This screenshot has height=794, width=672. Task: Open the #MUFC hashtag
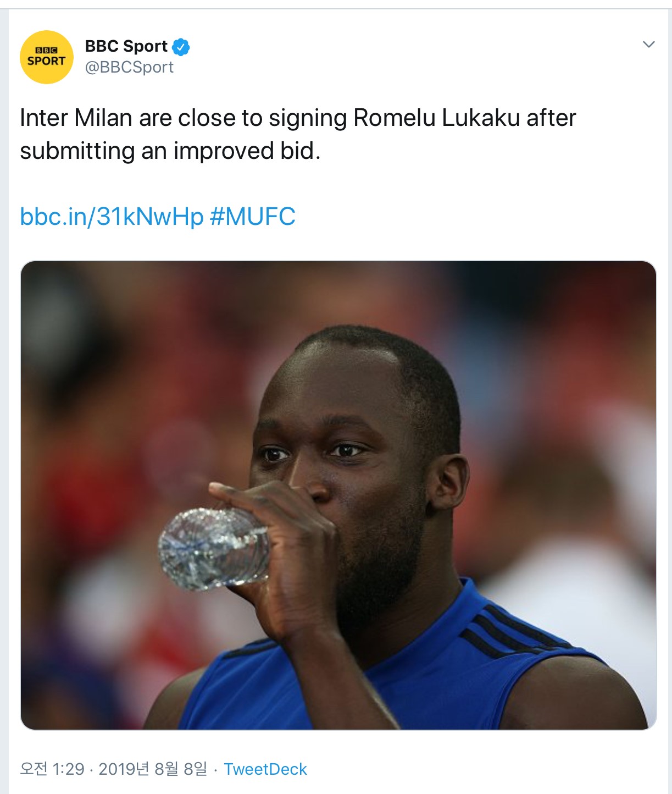(x=253, y=217)
